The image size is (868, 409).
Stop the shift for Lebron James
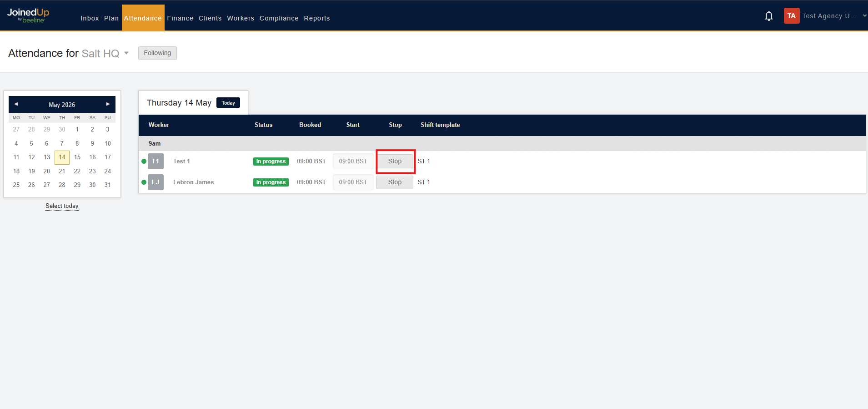pyautogui.click(x=395, y=182)
